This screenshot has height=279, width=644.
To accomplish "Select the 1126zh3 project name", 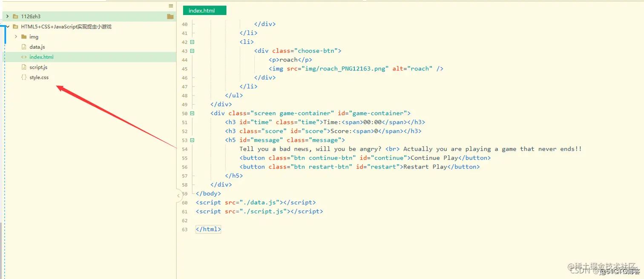I will [31, 17].
